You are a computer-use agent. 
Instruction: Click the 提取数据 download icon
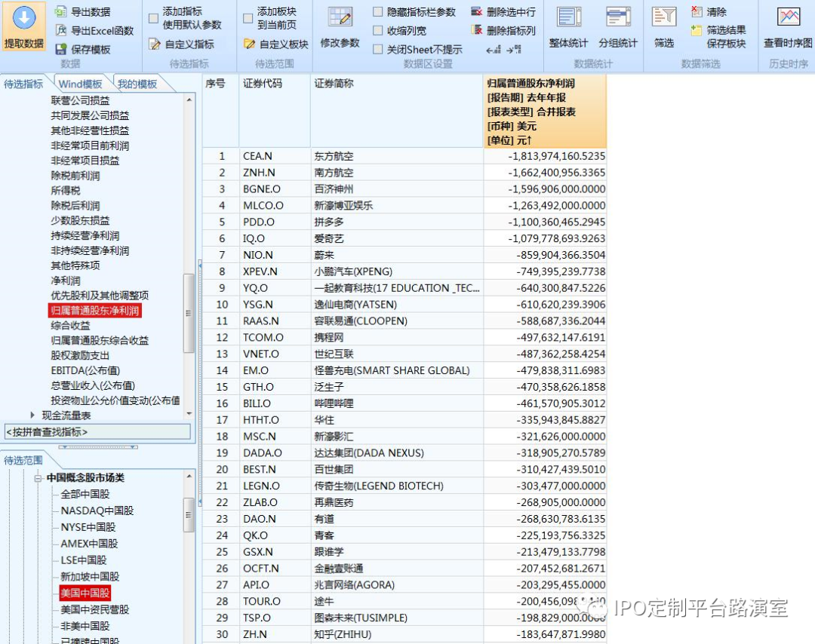tap(24, 18)
